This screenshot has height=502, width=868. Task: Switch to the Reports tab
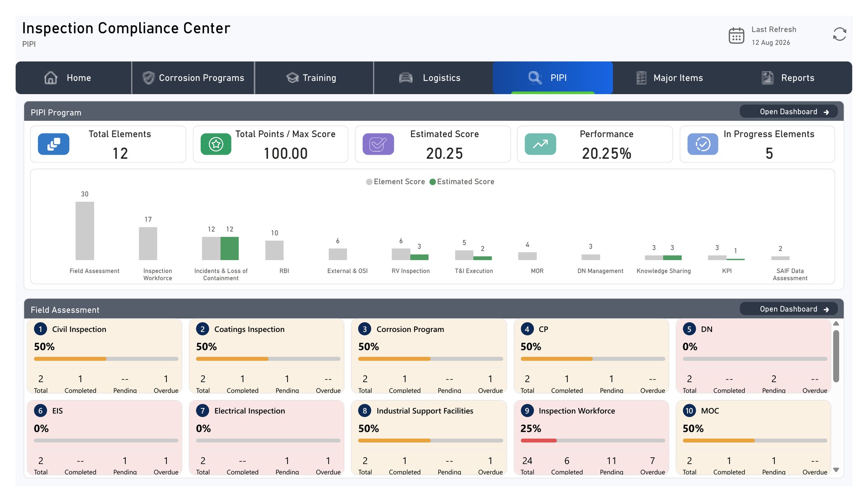[791, 78]
